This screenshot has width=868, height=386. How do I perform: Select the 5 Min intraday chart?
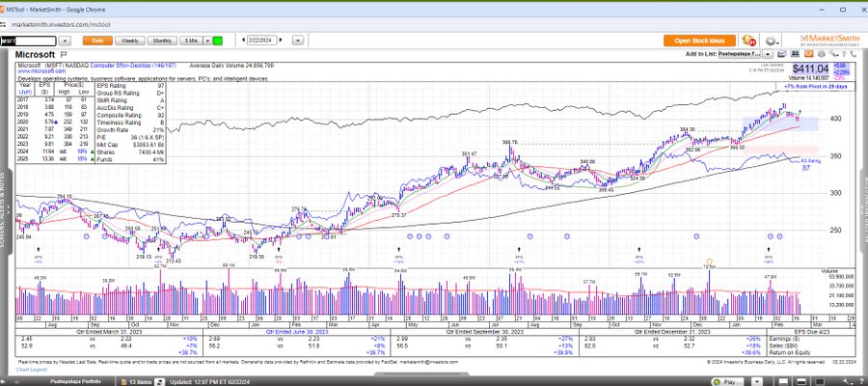tap(192, 41)
